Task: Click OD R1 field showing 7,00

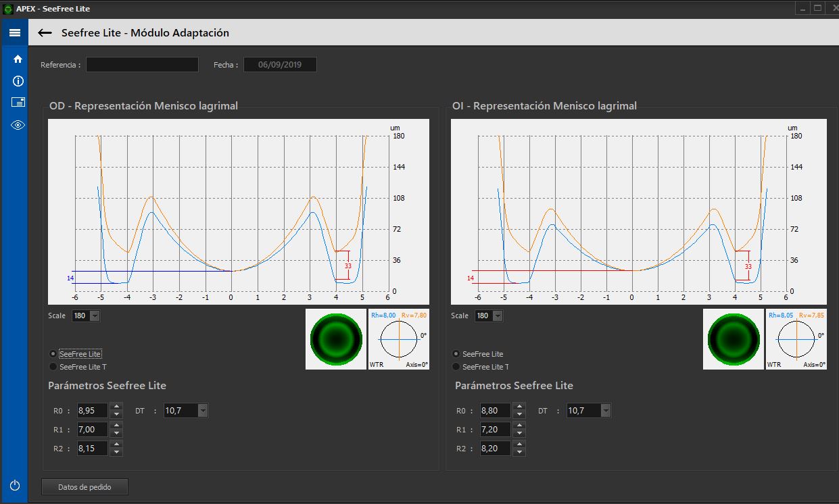Action: (92, 429)
